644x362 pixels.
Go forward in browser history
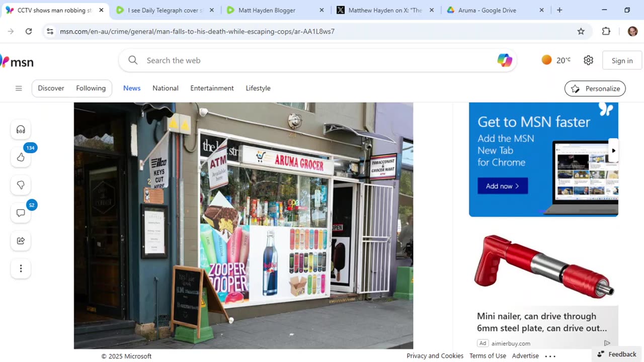click(11, 31)
